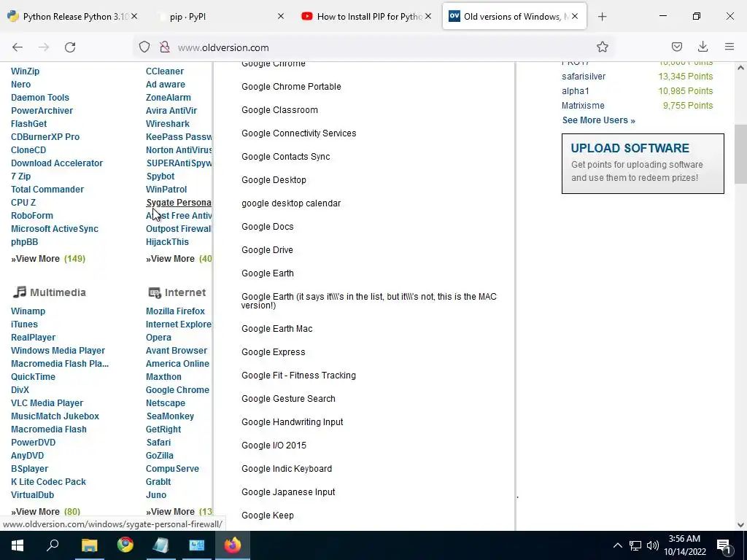The image size is (747, 560).
Task: Open the Google Chrome link under Internet
Action: point(177,389)
